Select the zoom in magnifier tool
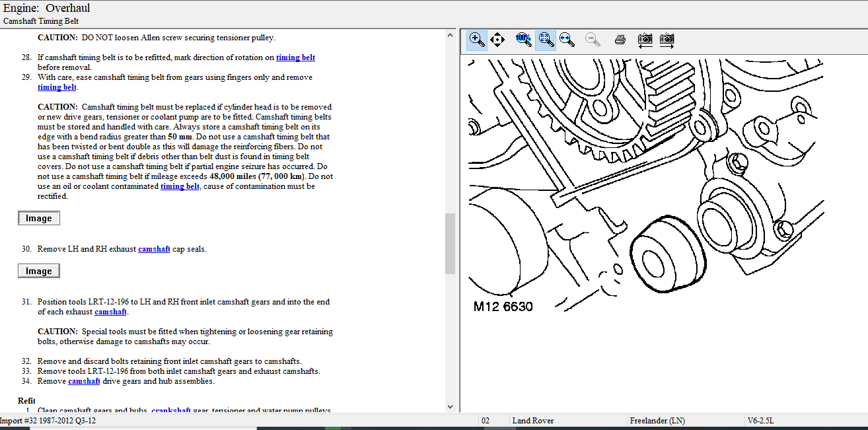Image resolution: width=868 pixels, height=430 pixels. pyautogui.click(x=476, y=40)
